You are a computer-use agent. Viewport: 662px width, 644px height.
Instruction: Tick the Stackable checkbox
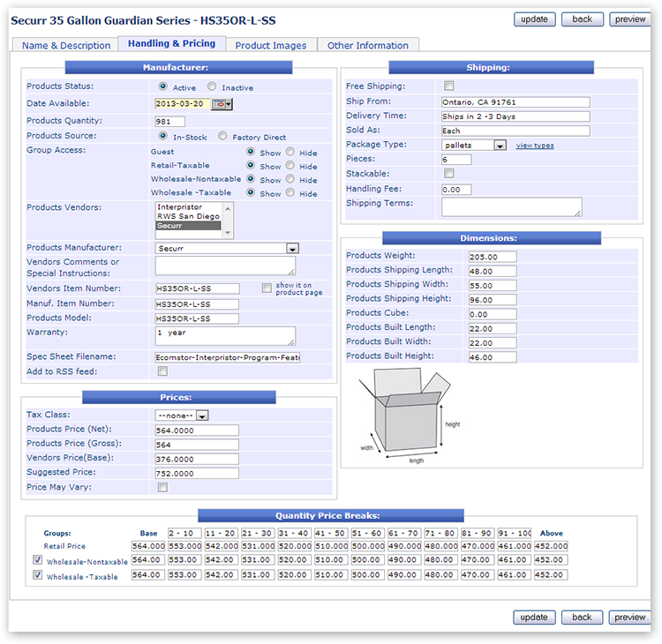point(448,174)
